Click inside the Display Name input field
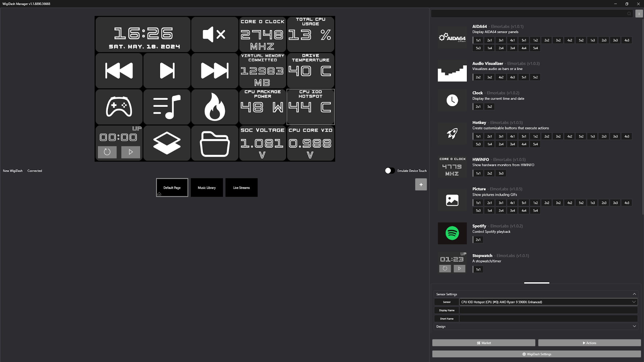644x362 pixels. 548,310
